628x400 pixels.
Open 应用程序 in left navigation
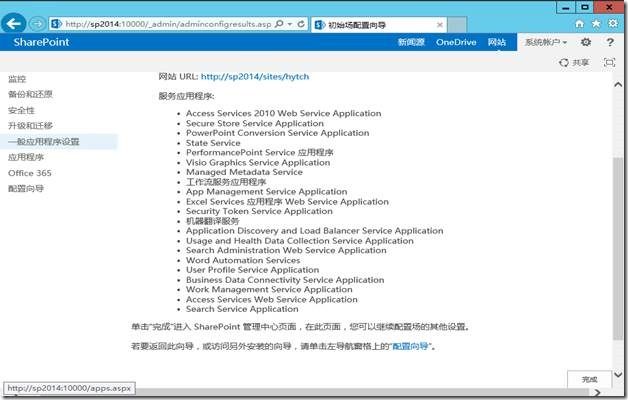(26, 157)
